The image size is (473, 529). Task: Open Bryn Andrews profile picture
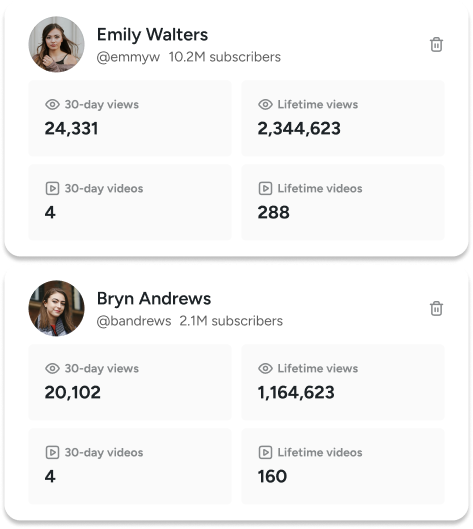coord(56,308)
